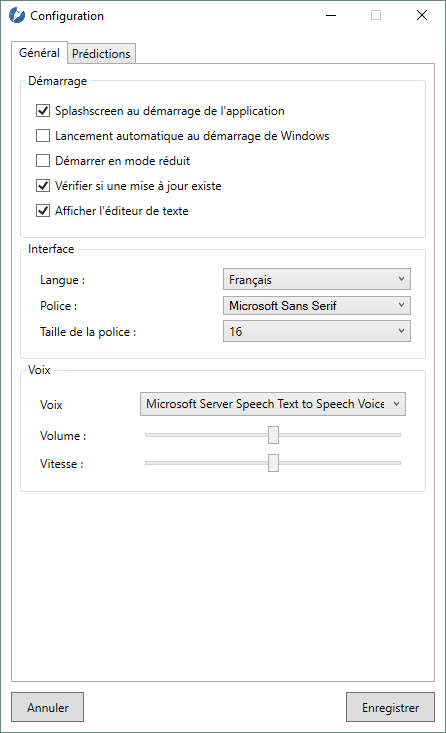Select the Général tab

coord(39,52)
